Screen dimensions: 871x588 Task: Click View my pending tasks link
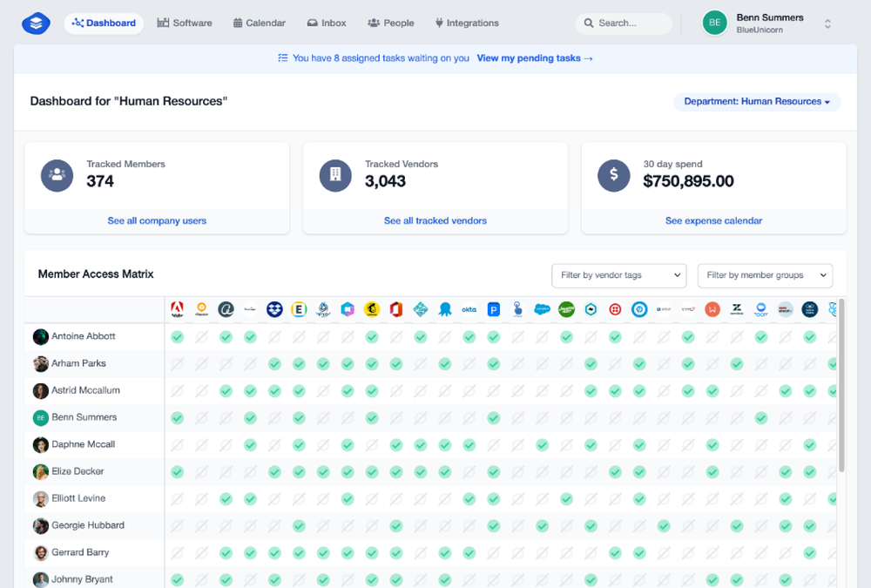pyautogui.click(x=535, y=57)
